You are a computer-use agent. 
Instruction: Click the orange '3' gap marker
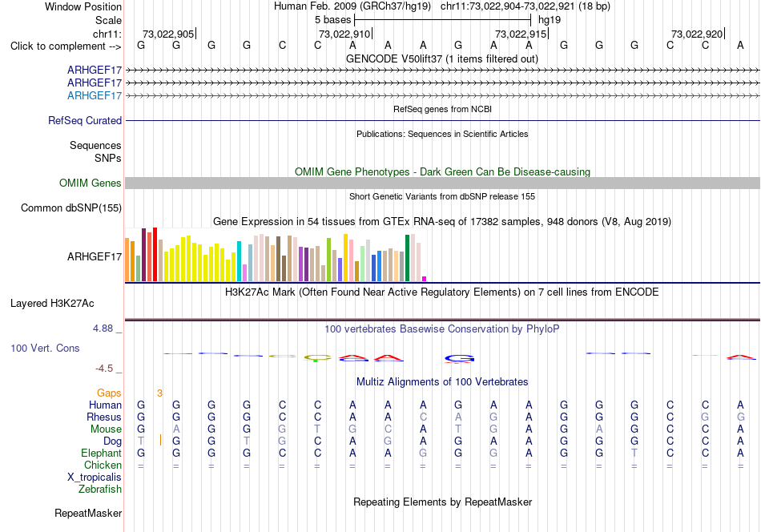159,393
